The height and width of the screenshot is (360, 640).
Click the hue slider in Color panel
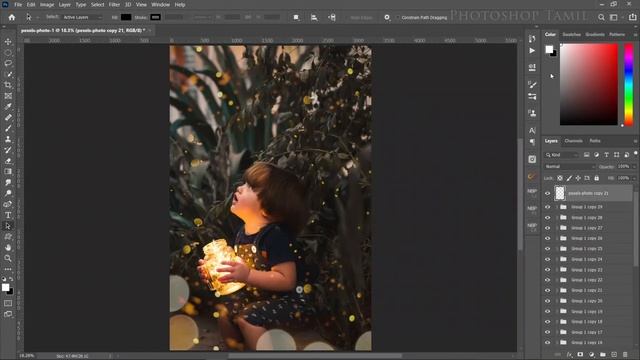tap(629, 84)
